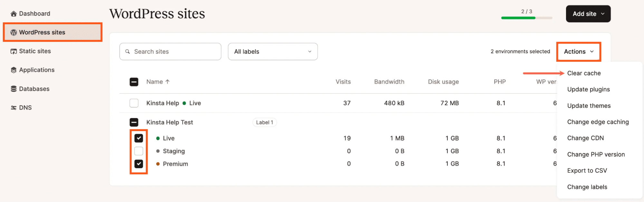Image resolution: width=644 pixels, height=202 pixels.
Task: Check the Staging environment checkbox
Action: [139, 151]
